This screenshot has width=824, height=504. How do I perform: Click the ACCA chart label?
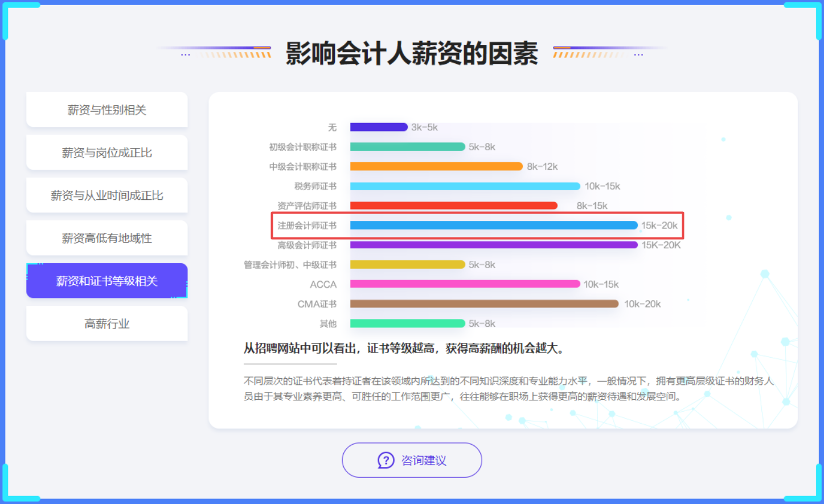(323, 284)
